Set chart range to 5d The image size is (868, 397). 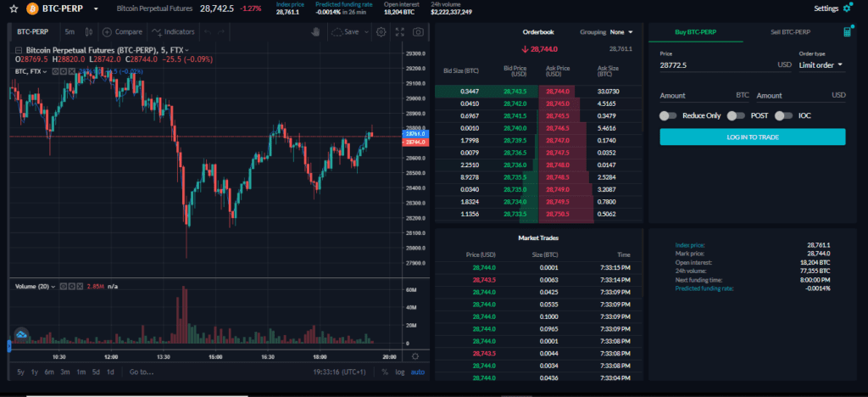[x=96, y=372]
